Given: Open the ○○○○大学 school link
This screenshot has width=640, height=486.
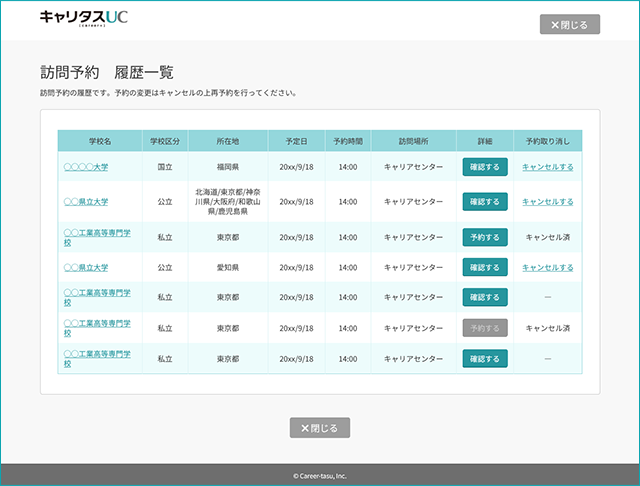Looking at the screenshot, I should (x=86, y=167).
